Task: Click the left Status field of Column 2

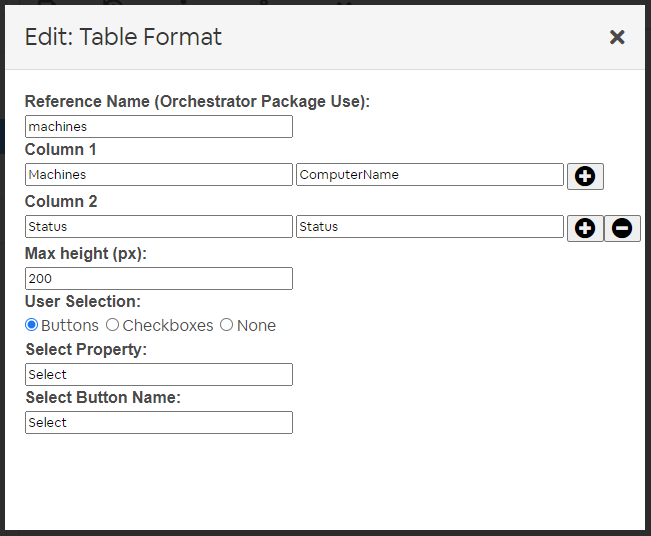Action: point(159,226)
